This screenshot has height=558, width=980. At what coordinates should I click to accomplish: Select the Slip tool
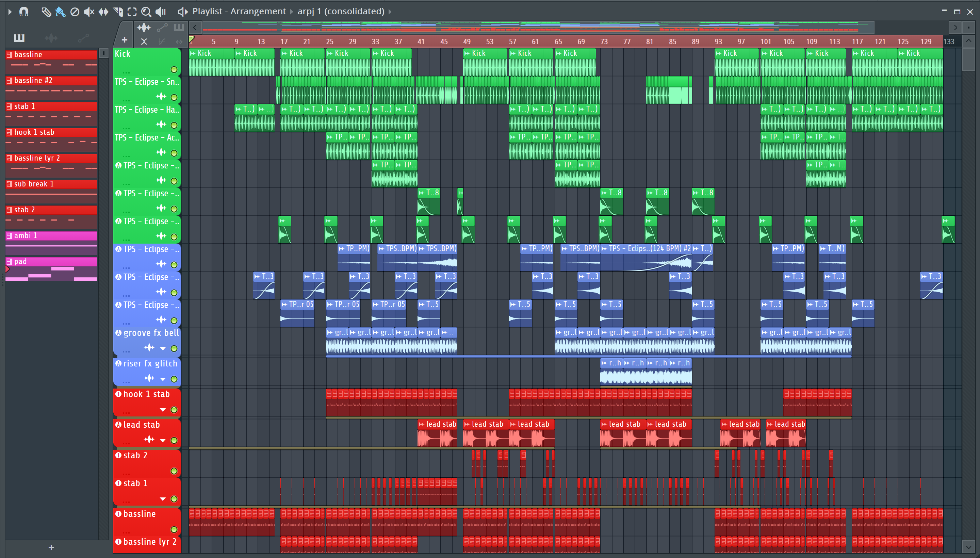103,12
